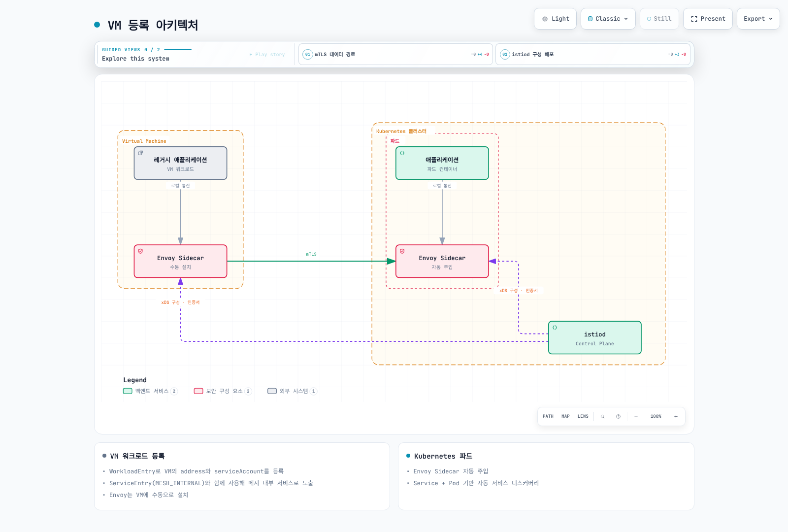Select guided view 02 istiod 구성 배포
The height and width of the screenshot is (532, 788).
click(592, 54)
